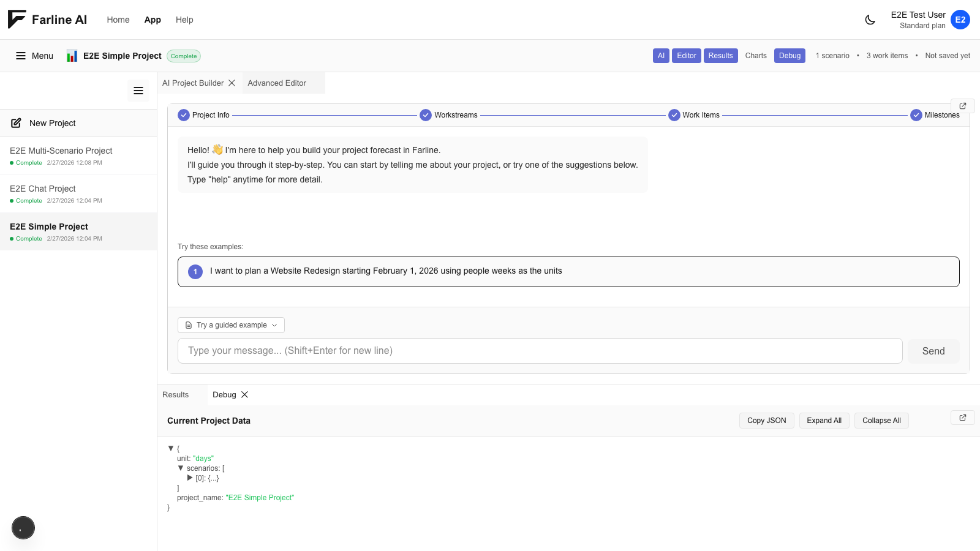Toggle the Charts panel button

coord(755,56)
